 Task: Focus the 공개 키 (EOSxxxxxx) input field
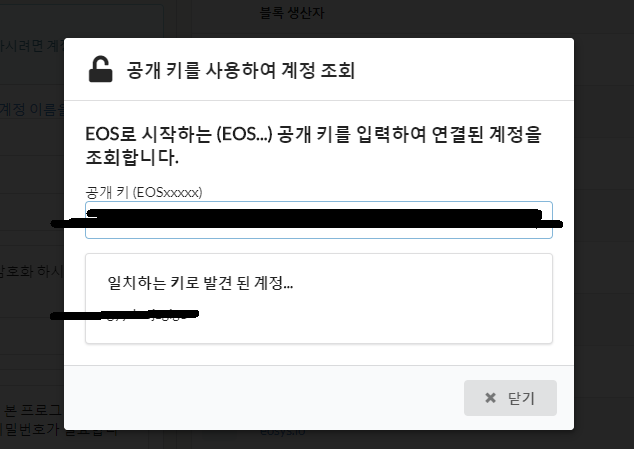[319, 220]
